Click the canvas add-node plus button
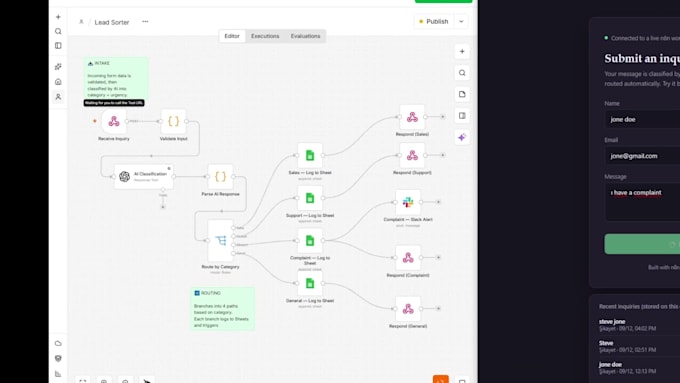This screenshot has height=383, width=680. [x=462, y=52]
